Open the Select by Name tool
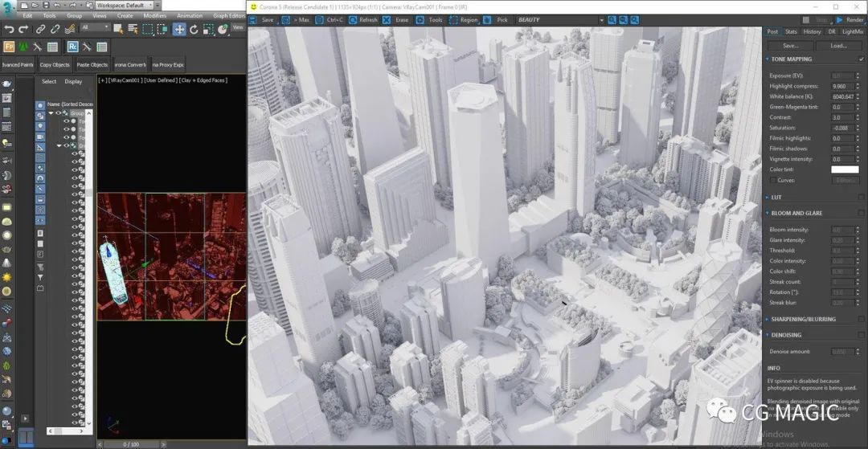The width and height of the screenshot is (868, 449). (133, 29)
